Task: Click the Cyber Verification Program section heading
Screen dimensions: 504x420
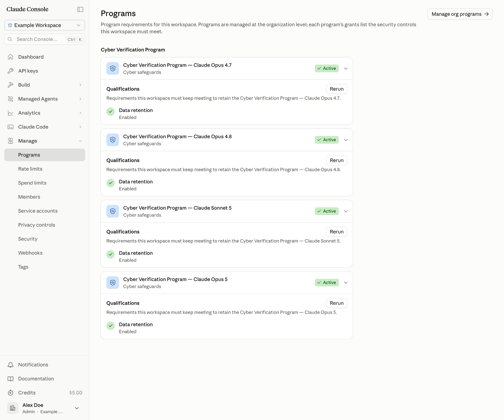Action: [133, 50]
